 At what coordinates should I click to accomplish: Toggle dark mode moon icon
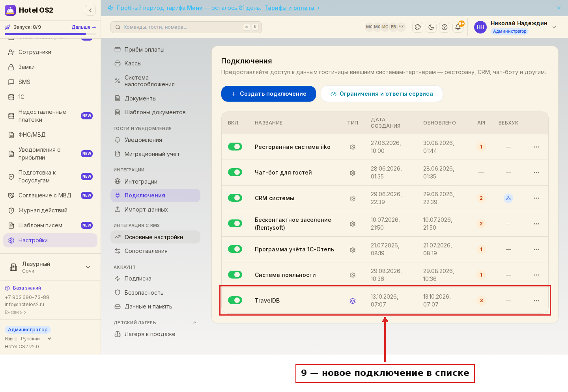pos(431,27)
